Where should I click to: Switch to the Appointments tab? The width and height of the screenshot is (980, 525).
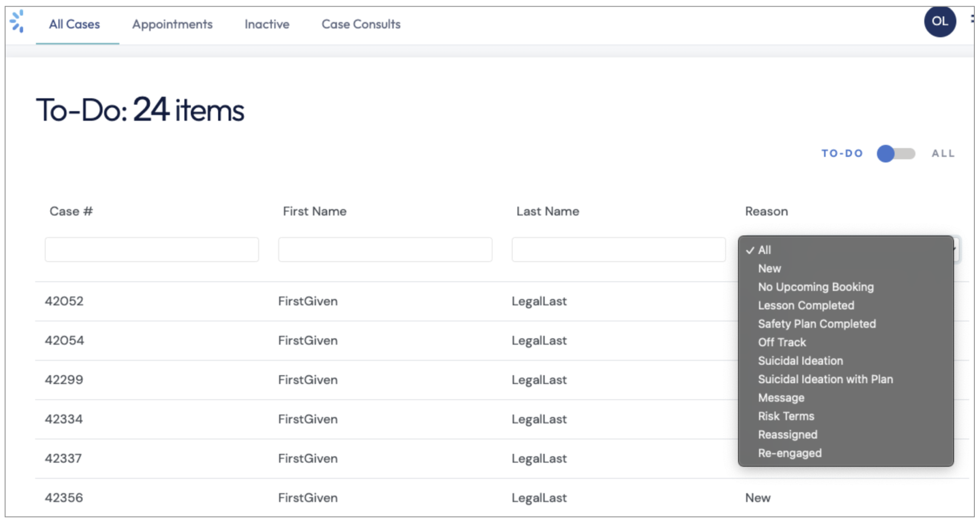(x=172, y=25)
